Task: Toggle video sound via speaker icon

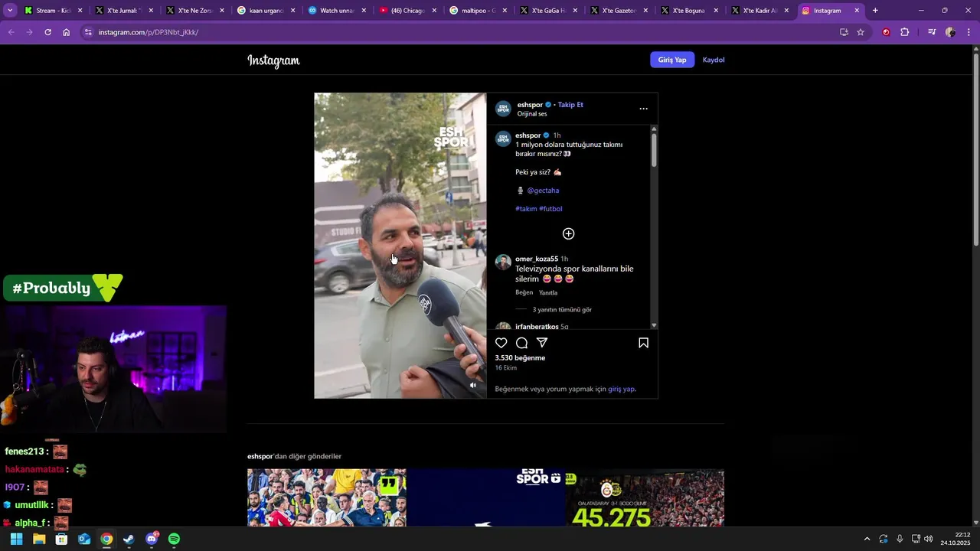Action: pos(472,386)
